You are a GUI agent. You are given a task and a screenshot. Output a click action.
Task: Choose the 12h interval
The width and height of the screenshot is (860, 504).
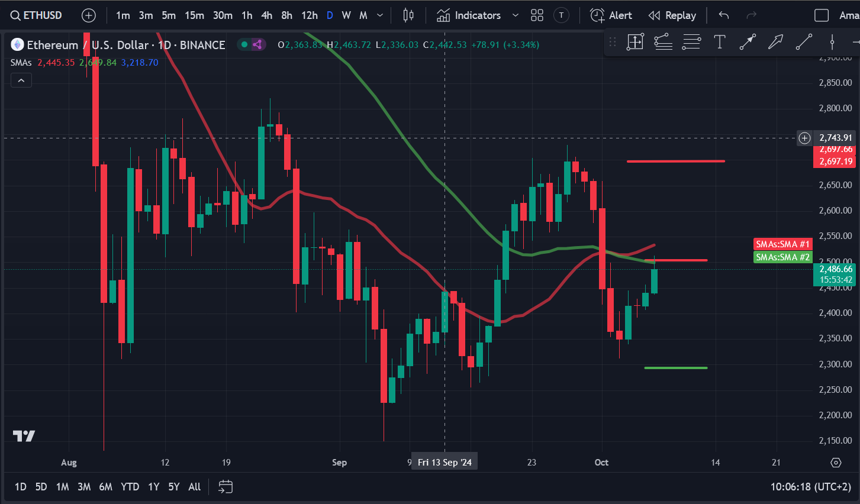click(x=310, y=15)
